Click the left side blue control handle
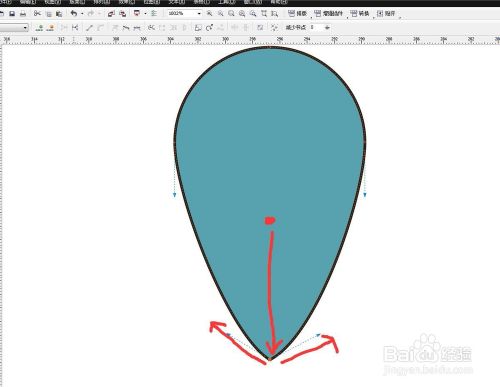500x387 pixels. [x=174, y=195]
